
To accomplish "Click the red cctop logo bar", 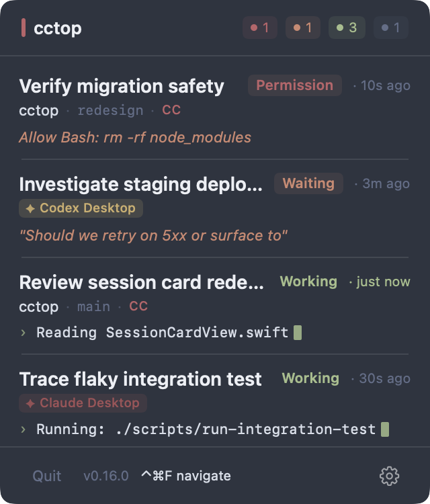I will tap(24, 28).
